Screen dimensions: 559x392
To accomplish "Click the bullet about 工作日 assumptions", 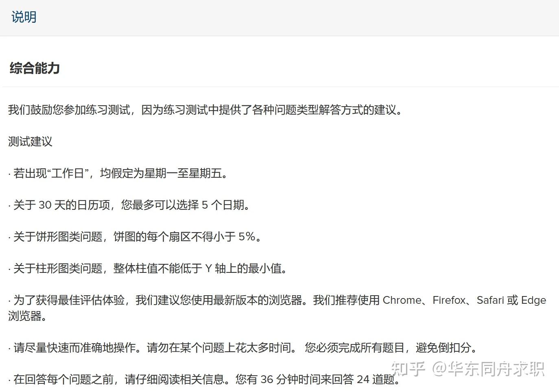I will click(x=118, y=173).
